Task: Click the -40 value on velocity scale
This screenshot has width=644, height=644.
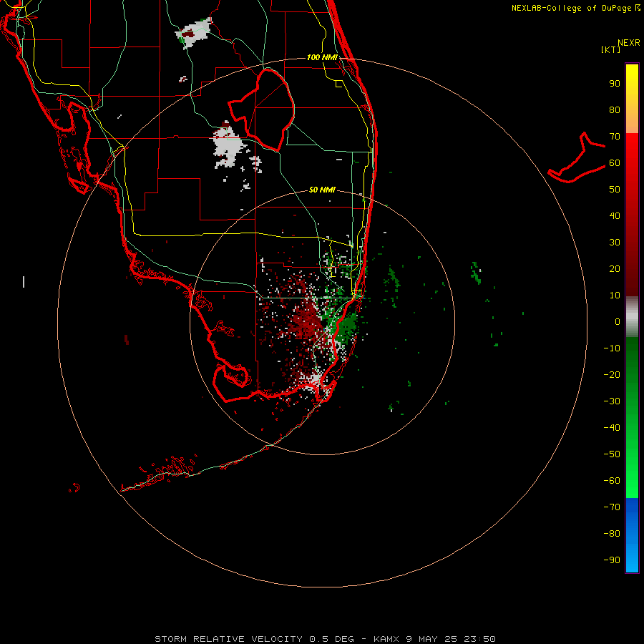Action: pyautogui.click(x=612, y=428)
